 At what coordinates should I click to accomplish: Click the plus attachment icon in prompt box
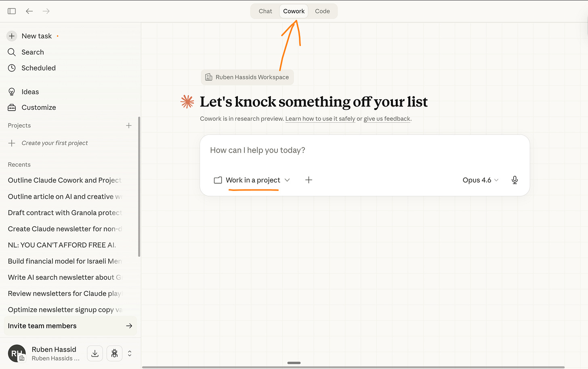(309, 180)
